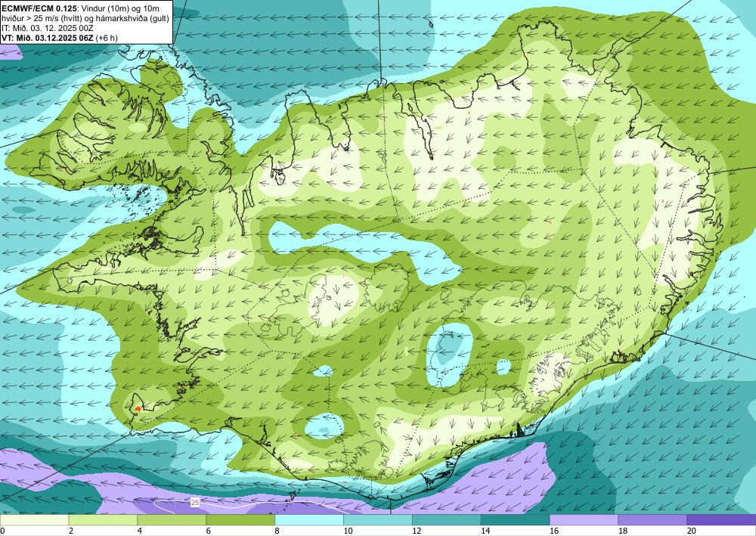
Task: Click the light purple 16–18 m/s legend swatch
Action: (x=584, y=520)
